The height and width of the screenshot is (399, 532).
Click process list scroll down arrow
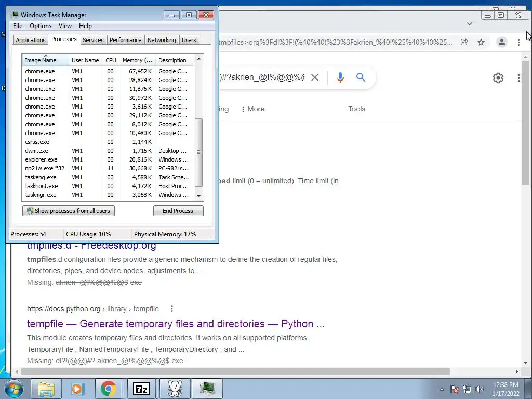coord(199,196)
